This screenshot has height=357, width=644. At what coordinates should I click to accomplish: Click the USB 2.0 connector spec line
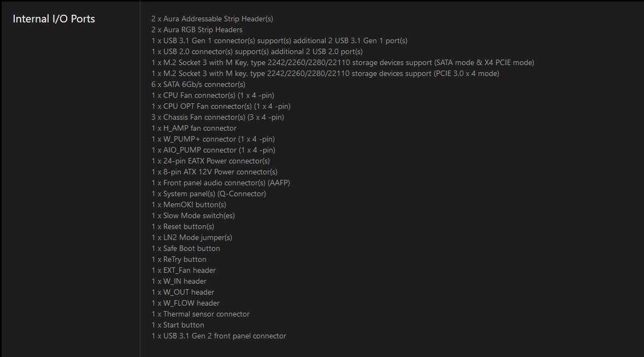(257, 51)
